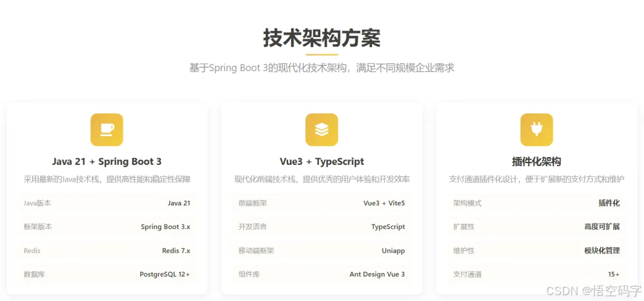
Task: Click the subtitle mentioning Spring Boot 3的现代化技术架构
Action: [x=321, y=68]
